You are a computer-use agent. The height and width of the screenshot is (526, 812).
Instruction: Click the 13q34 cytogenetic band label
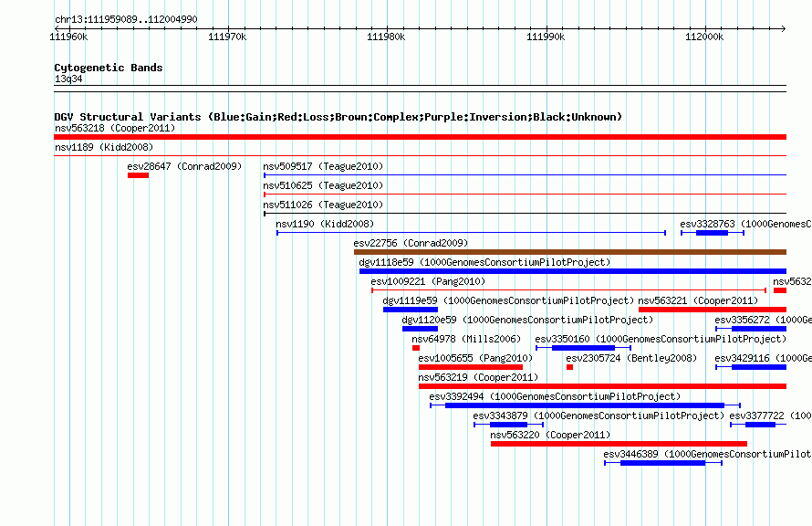coord(68,79)
